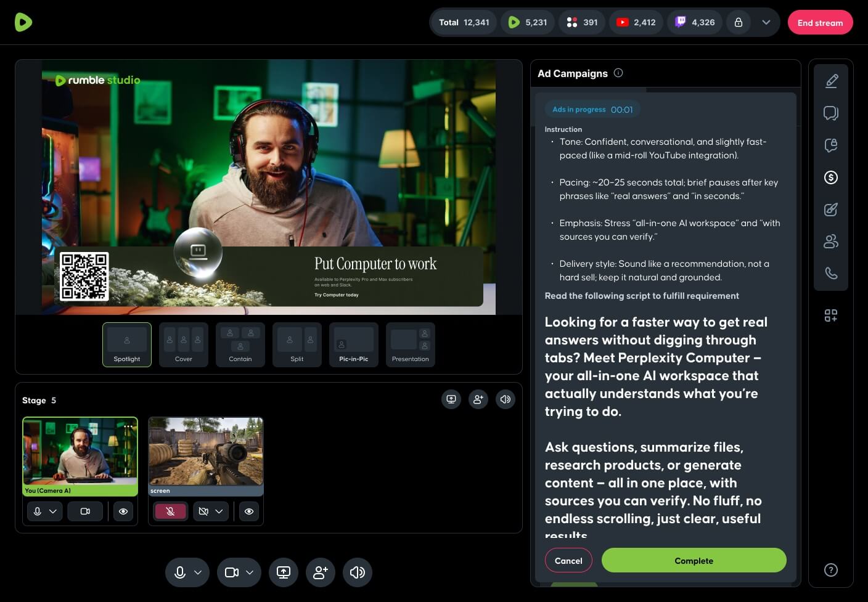Open the dollar Ad Campaigns sidebar icon
The image size is (868, 602).
pyautogui.click(x=831, y=177)
